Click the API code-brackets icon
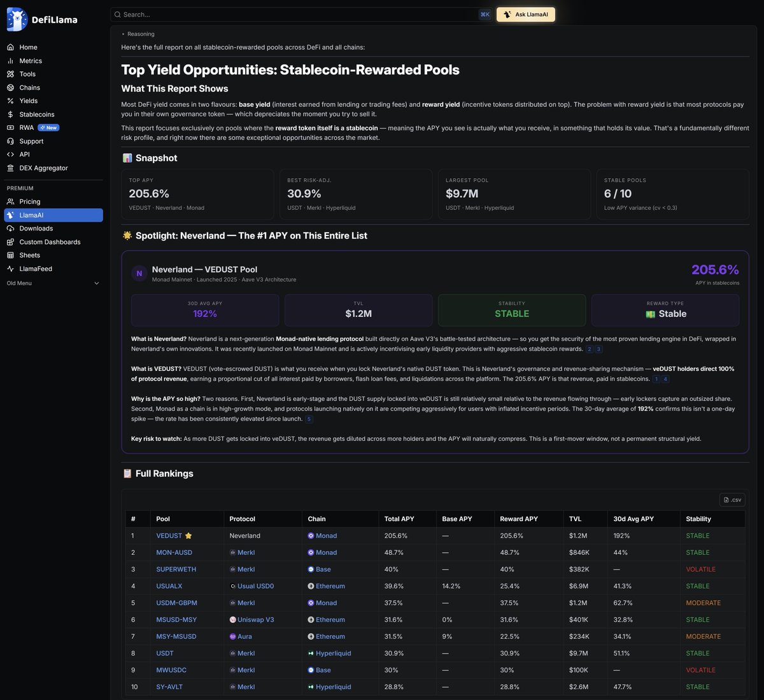 click(x=10, y=155)
